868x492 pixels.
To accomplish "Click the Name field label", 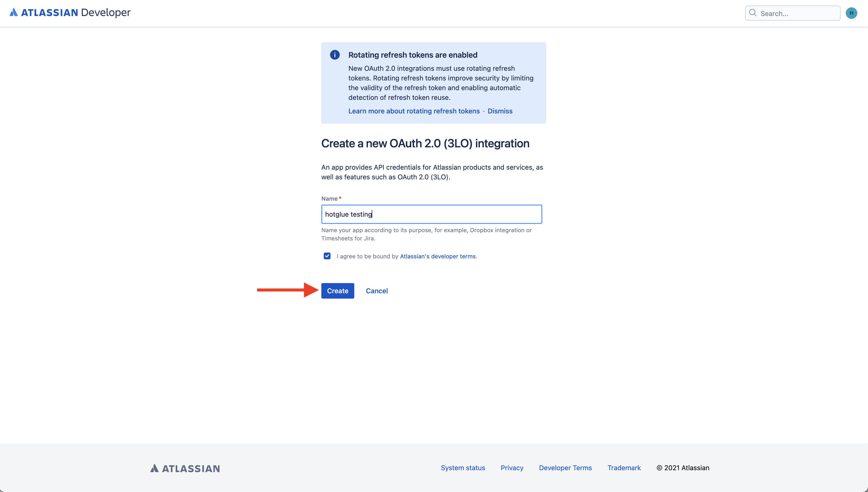I will tap(329, 199).
